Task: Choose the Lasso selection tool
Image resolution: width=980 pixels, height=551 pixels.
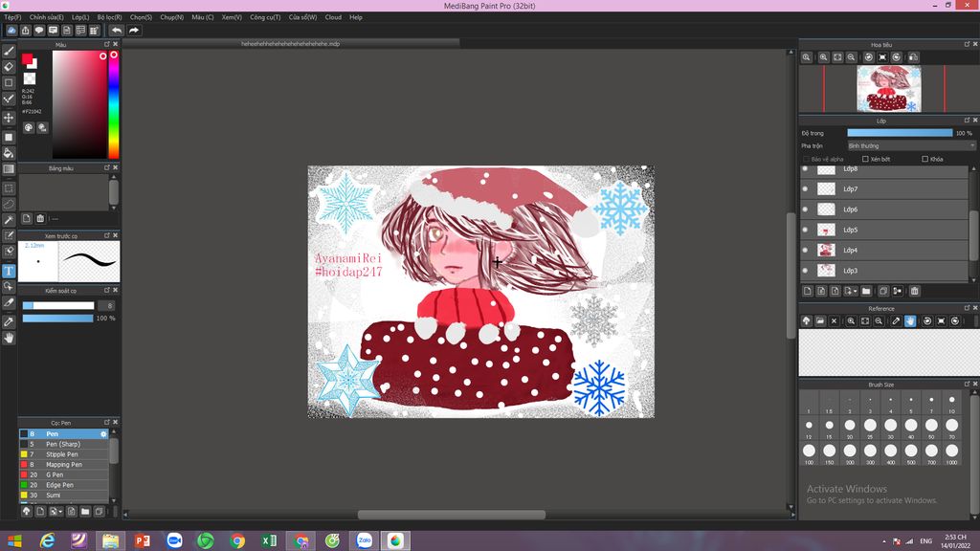Action: 9,204
